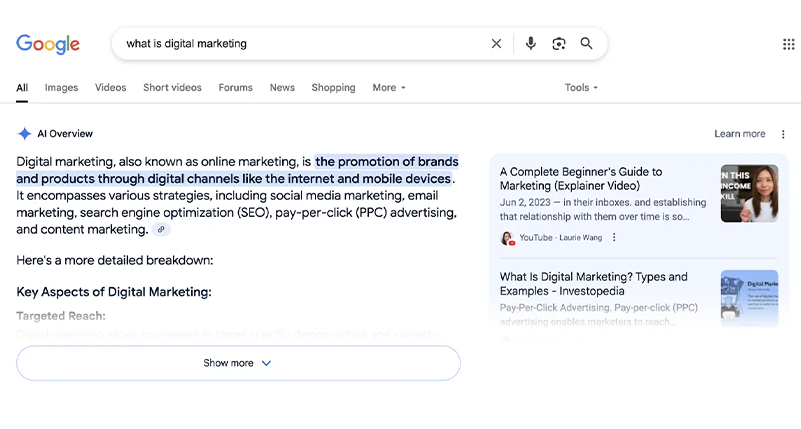Start a voice search with microphone
801x429 pixels.
point(531,44)
